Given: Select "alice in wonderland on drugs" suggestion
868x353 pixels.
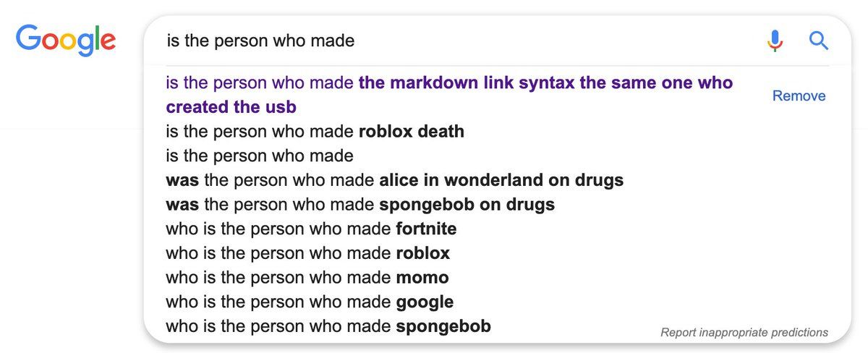Looking at the screenshot, I should click(x=394, y=180).
